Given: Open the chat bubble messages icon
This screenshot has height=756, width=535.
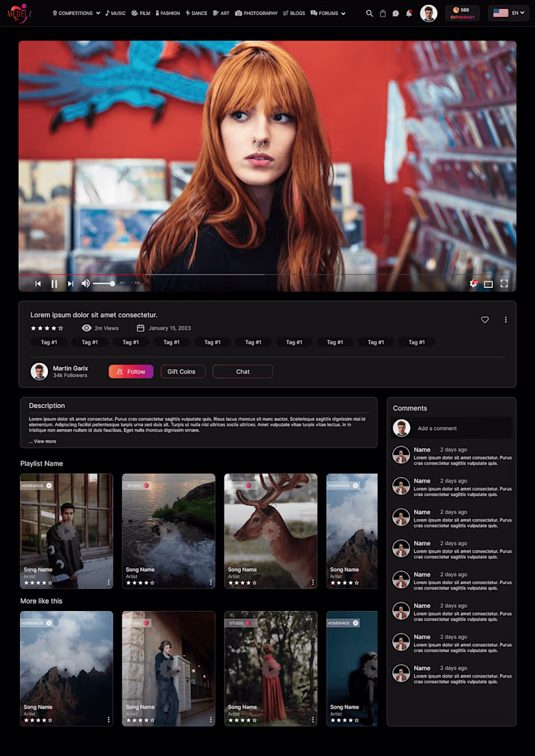Looking at the screenshot, I should click(x=396, y=14).
